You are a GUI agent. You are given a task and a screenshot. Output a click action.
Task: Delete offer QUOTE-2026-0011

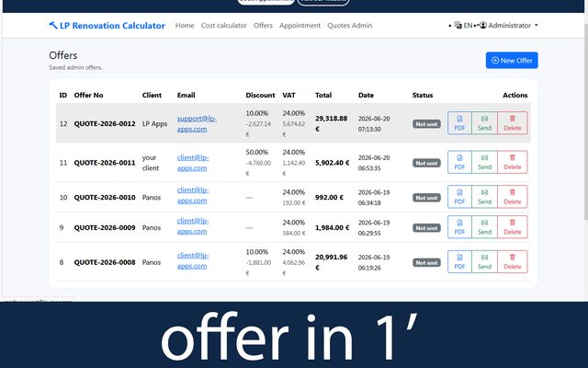513,162
